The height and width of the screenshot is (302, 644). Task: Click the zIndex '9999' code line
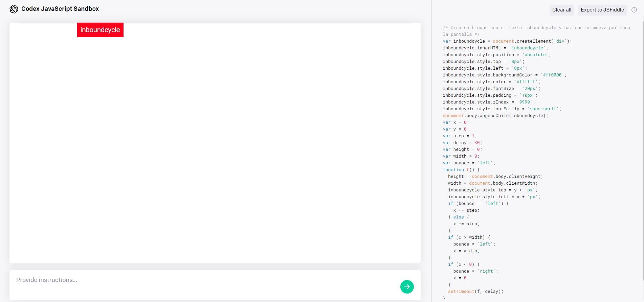(489, 102)
